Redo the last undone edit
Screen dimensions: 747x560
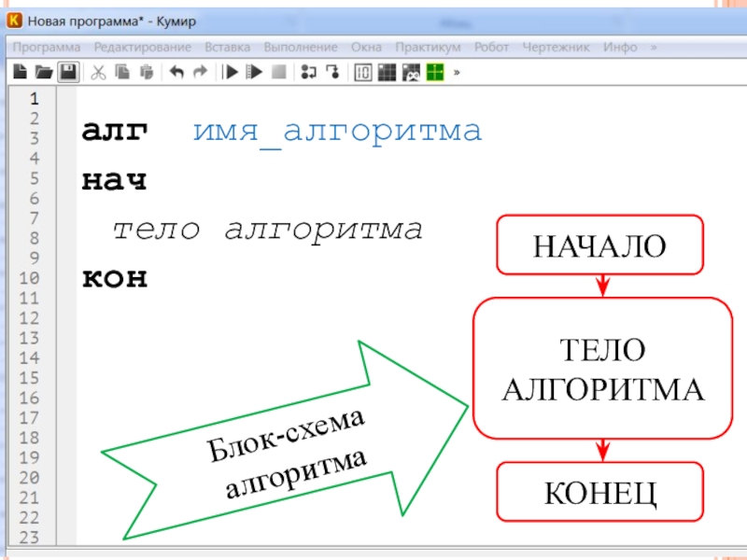point(200,72)
